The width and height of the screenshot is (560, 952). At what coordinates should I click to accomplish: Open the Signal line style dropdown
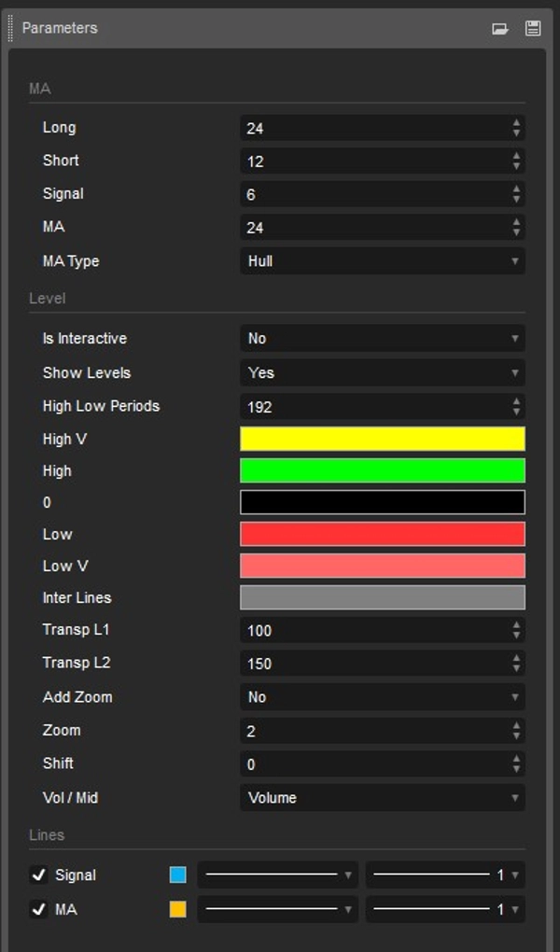275,875
